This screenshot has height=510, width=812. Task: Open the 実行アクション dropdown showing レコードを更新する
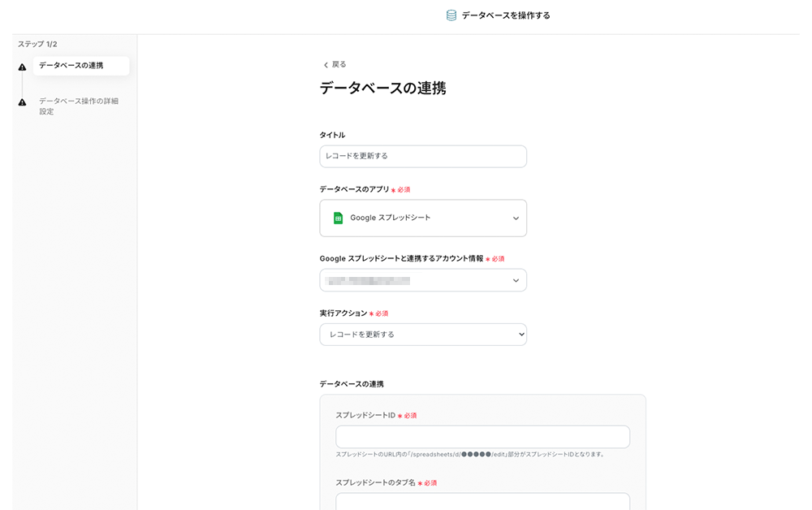(422, 335)
